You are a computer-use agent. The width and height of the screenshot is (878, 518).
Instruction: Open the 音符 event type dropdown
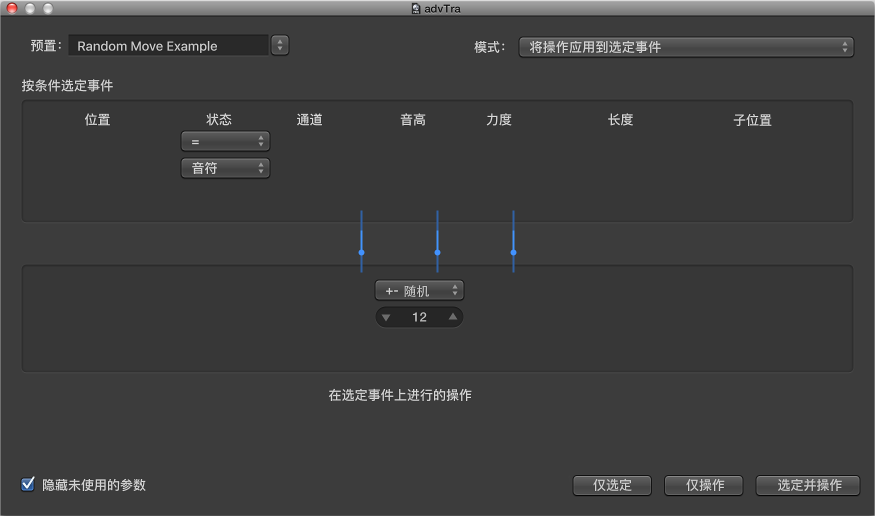225,168
